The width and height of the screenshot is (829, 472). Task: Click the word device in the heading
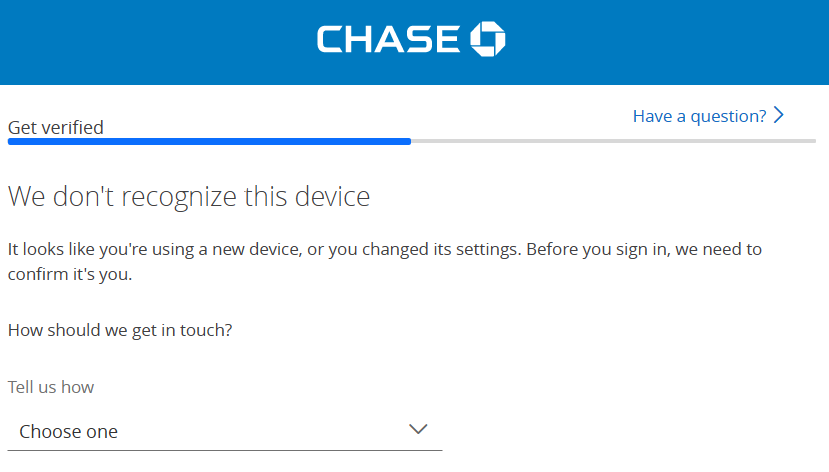332,197
